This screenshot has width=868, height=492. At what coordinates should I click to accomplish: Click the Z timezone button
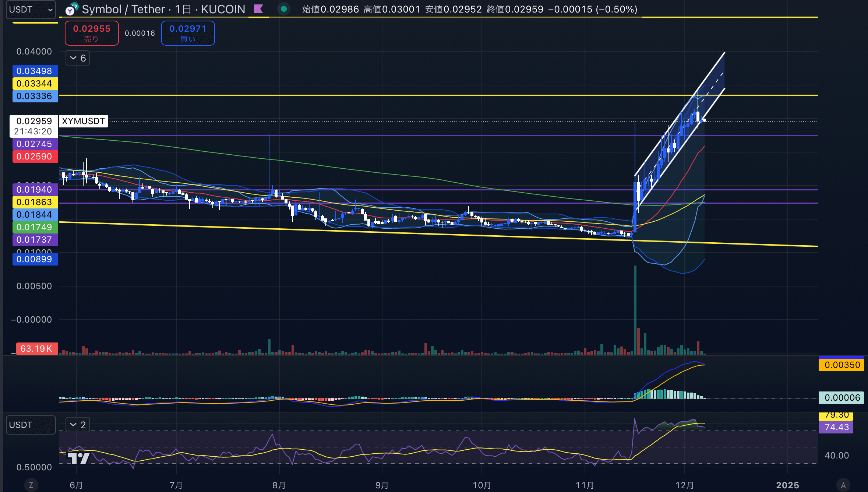pyautogui.click(x=31, y=485)
